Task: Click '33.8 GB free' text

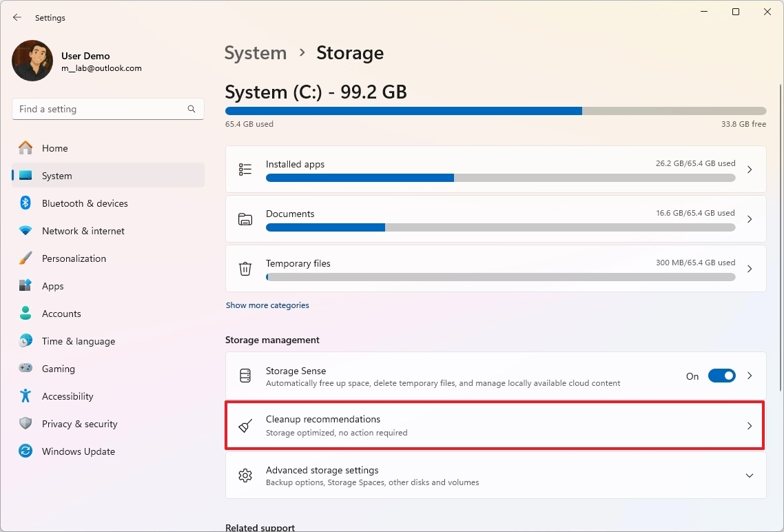Action: click(743, 124)
